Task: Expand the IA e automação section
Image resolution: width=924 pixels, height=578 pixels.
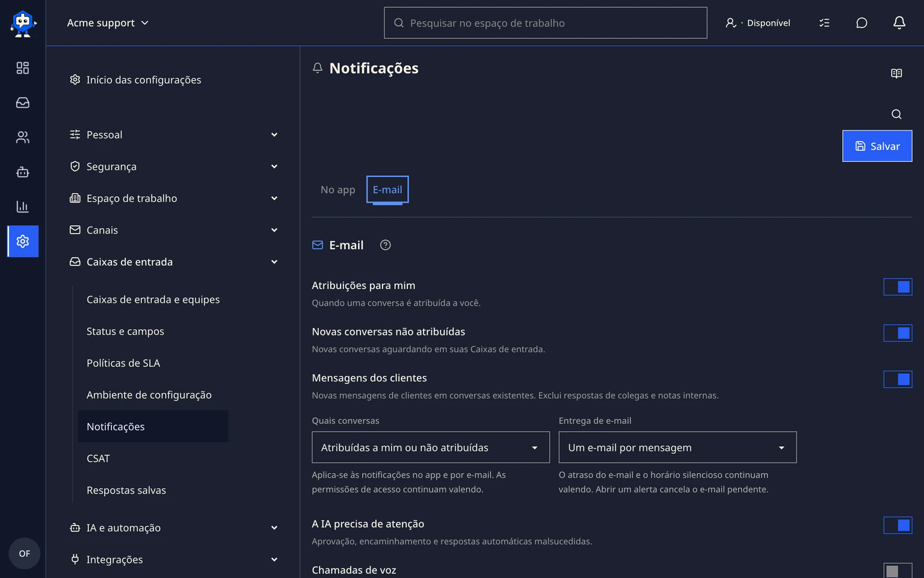Action: tap(174, 528)
